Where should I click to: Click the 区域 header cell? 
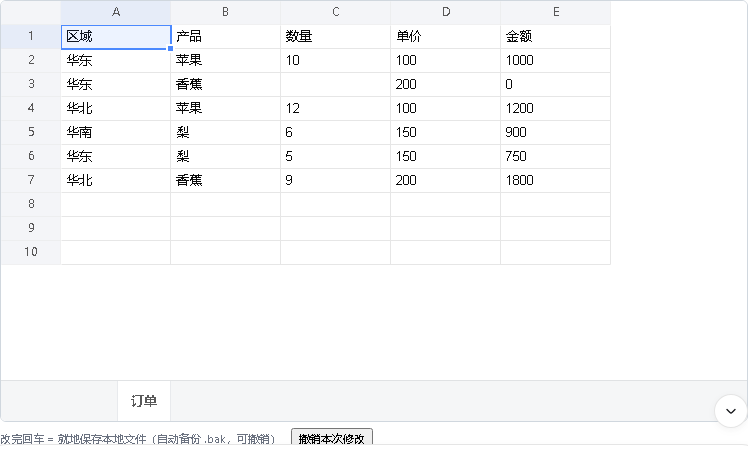(x=116, y=36)
